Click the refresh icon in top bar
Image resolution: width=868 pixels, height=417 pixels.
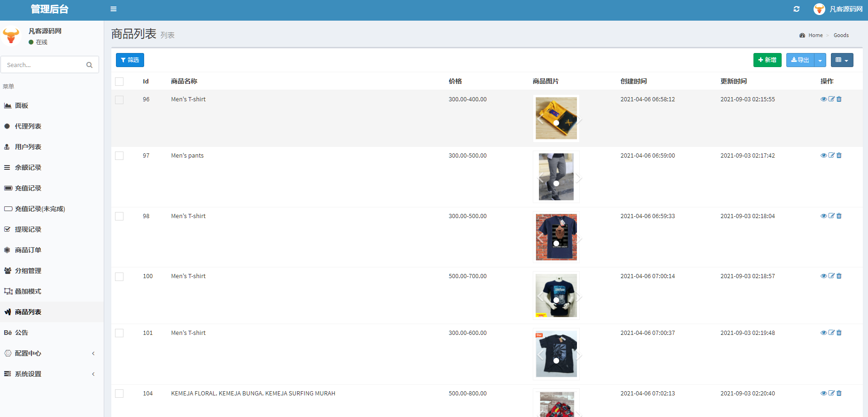pos(797,9)
